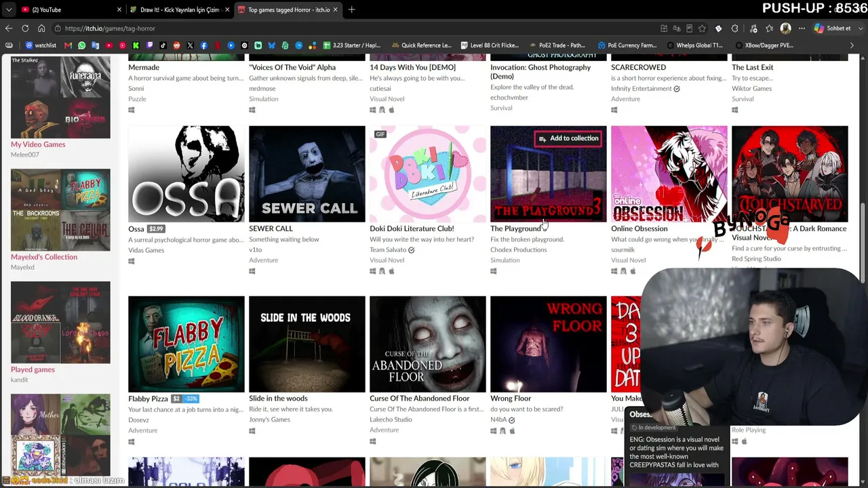The width and height of the screenshot is (868, 488).
Task: Show more bookmarks with overflow chevron
Action: 852,45
